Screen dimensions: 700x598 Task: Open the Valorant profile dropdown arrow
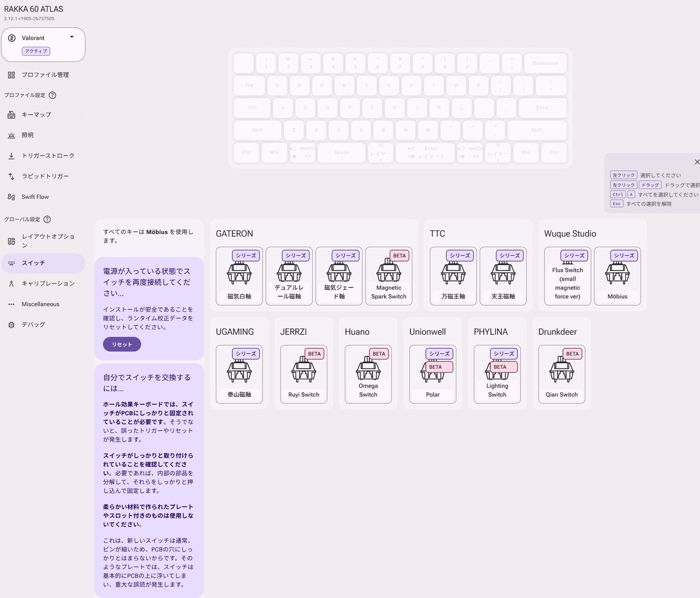point(72,37)
